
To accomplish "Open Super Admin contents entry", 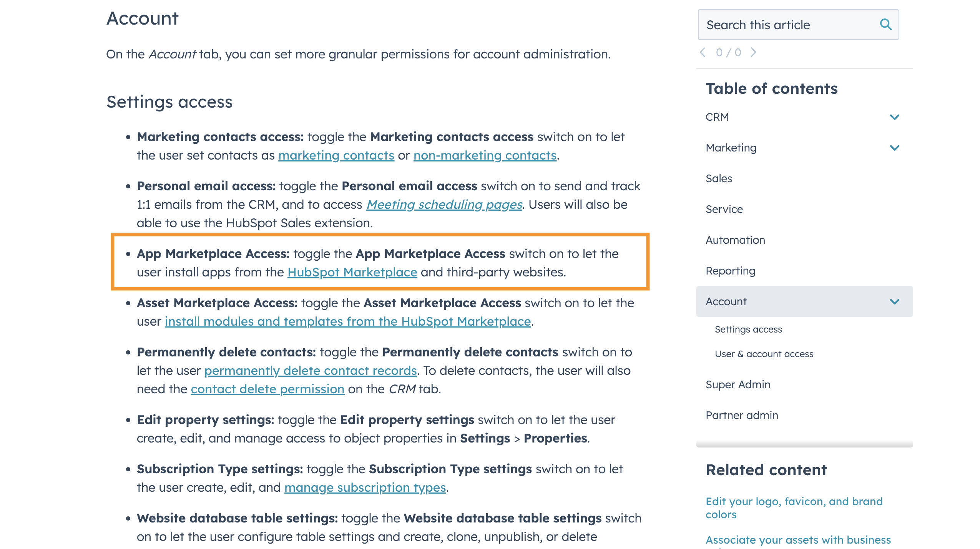I will click(738, 384).
